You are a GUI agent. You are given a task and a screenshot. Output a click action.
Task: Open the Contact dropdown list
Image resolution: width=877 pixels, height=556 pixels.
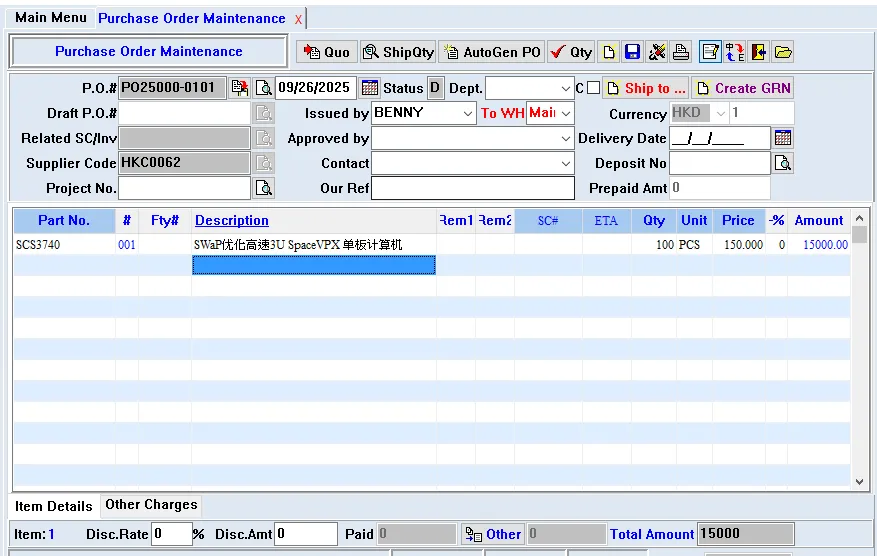(566, 163)
